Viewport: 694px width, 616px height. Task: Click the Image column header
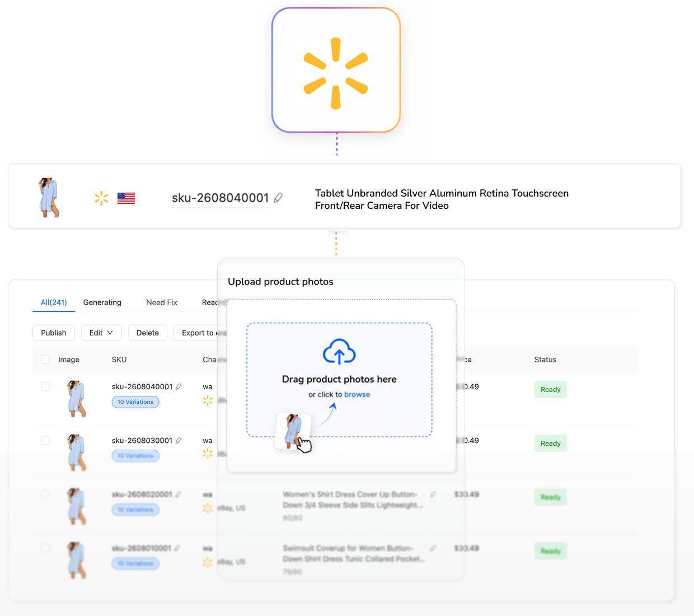pyautogui.click(x=69, y=360)
